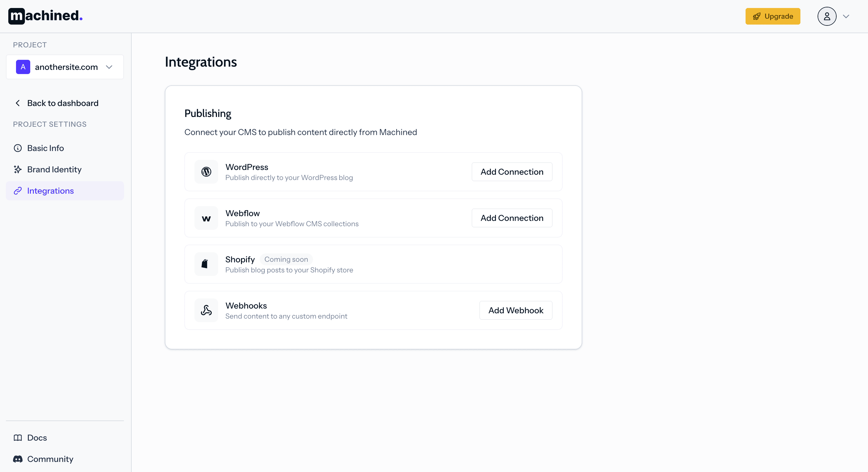Viewport: 868px width, 472px height.
Task: Click the Shopify bag icon
Action: [206, 264]
